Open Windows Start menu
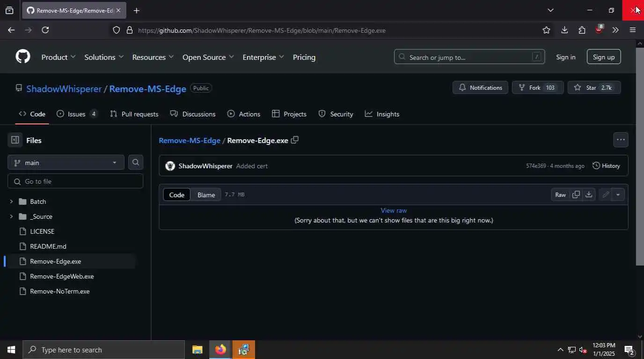 (11, 350)
